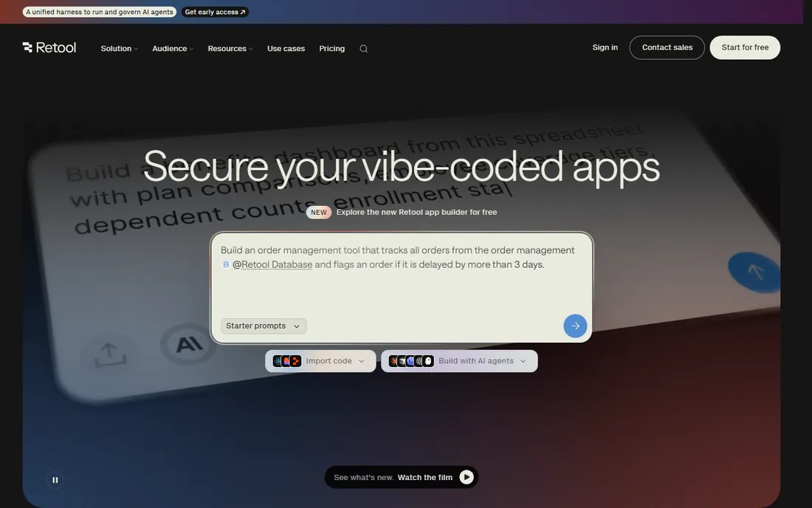Click Watch the film text
Viewport: 812px width, 508px height.
pyautogui.click(x=424, y=478)
